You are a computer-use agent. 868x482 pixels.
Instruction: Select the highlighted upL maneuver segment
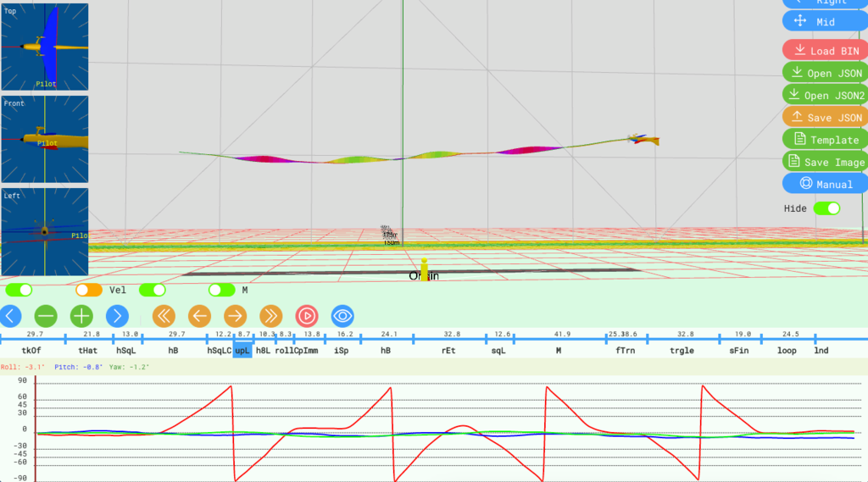242,351
